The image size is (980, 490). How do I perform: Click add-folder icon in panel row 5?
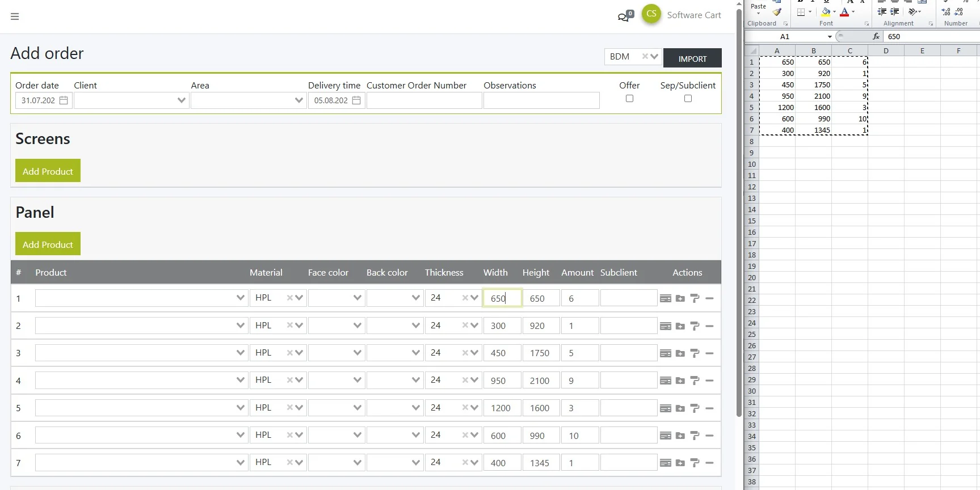tap(680, 408)
